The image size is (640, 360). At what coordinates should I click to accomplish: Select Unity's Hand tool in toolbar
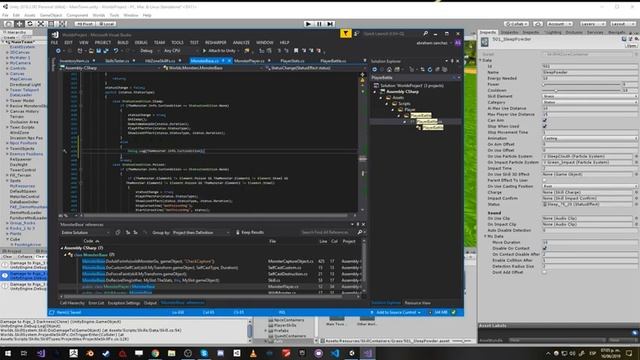coord(9,24)
